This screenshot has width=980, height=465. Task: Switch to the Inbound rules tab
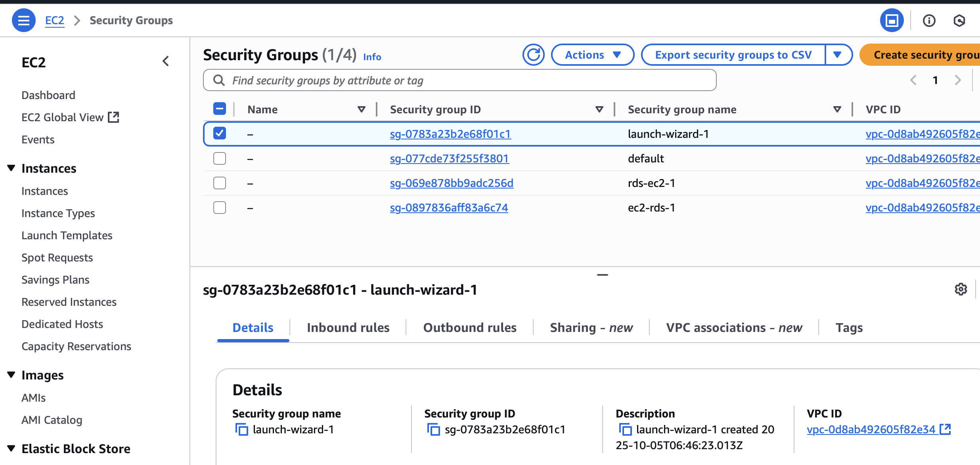[348, 328]
